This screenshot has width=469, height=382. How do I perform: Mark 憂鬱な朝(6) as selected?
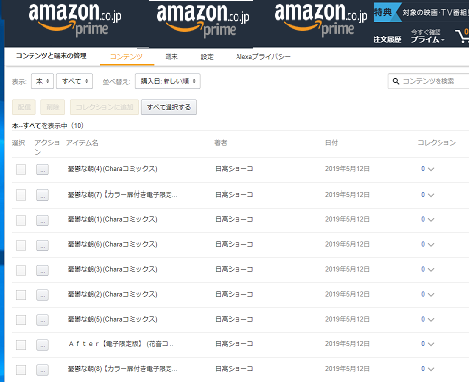point(21,245)
